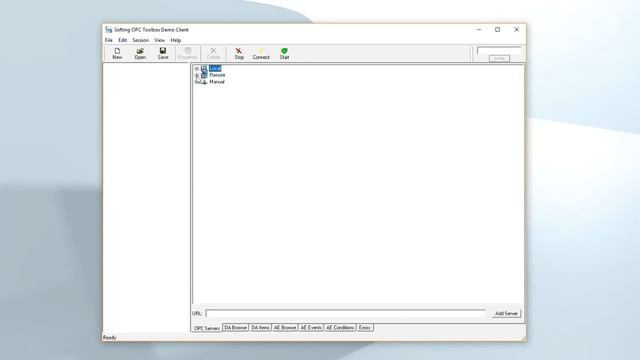Minimize the Demo Client window
The height and width of the screenshot is (360, 640).
click(479, 29)
